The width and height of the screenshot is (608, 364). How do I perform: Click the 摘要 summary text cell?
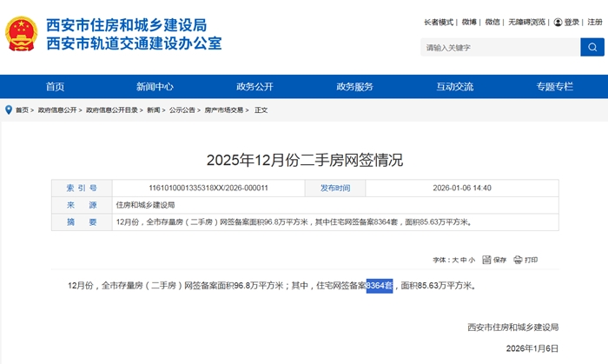[335, 222]
